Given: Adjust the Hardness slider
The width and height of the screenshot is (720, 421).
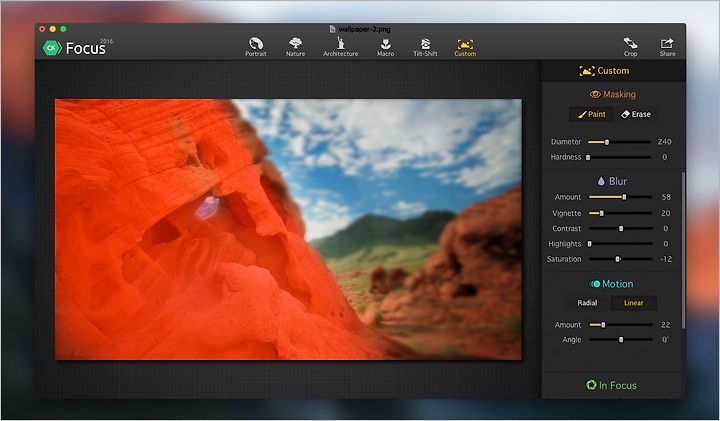Looking at the screenshot, I should tap(619, 157).
